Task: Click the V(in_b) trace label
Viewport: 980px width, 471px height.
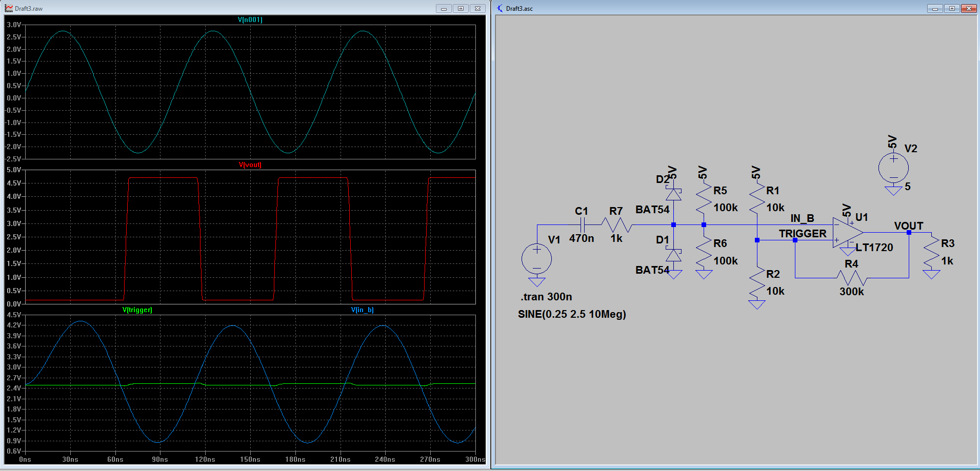Action: point(363,310)
